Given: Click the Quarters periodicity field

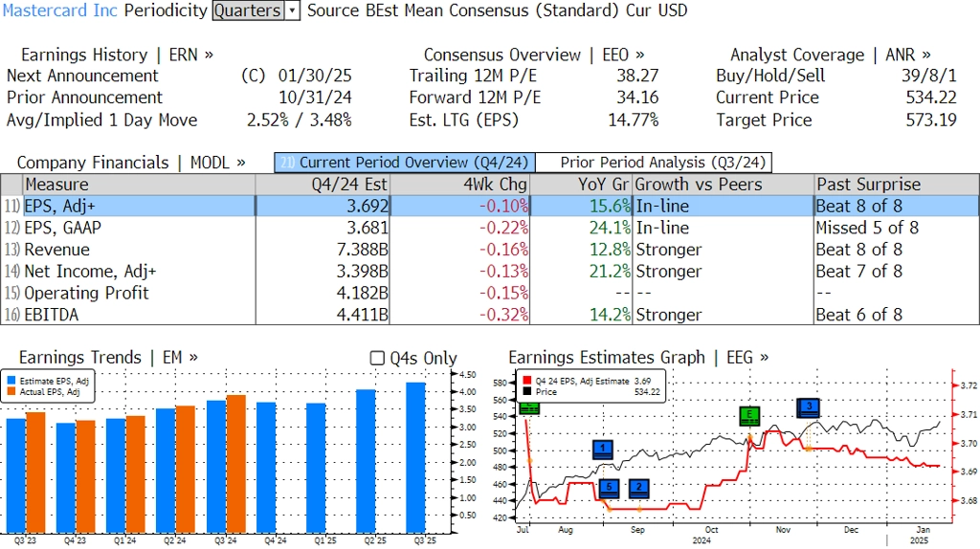Looking at the screenshot, I should 248,11.
